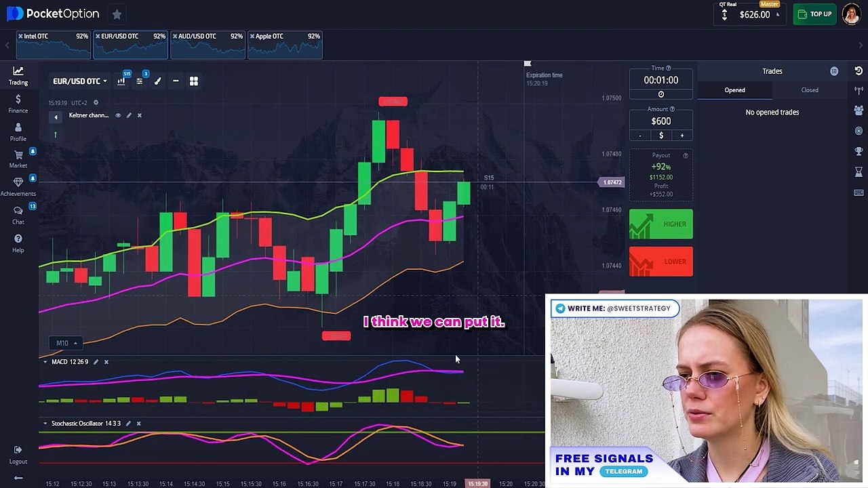
Task: Show the Payout help tooltip icon
Action: coord(686,156)
